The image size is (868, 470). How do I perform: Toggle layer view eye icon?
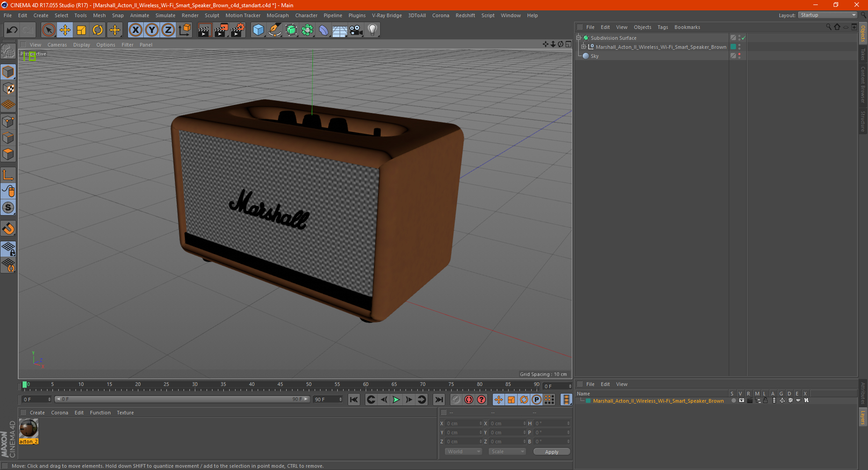pyautogui.click(x=741, y=400)
